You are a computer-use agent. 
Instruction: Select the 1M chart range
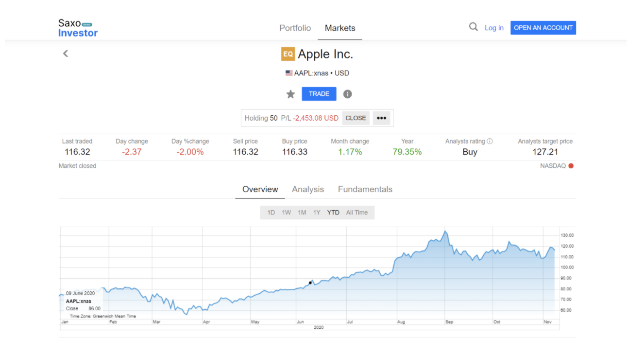[302, 213]
